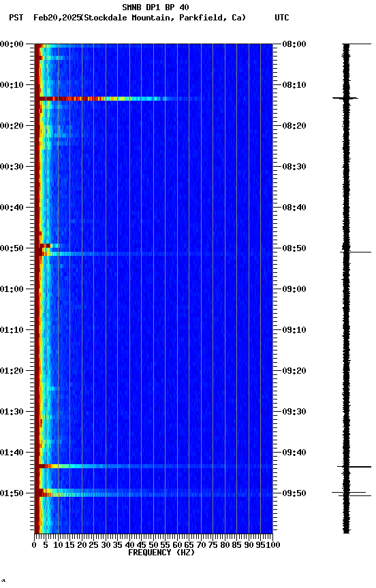Screen dimensions: 376x588
Task: Click the spectrogram event band near 01:43 PST
Action: [x=153, y=466]
